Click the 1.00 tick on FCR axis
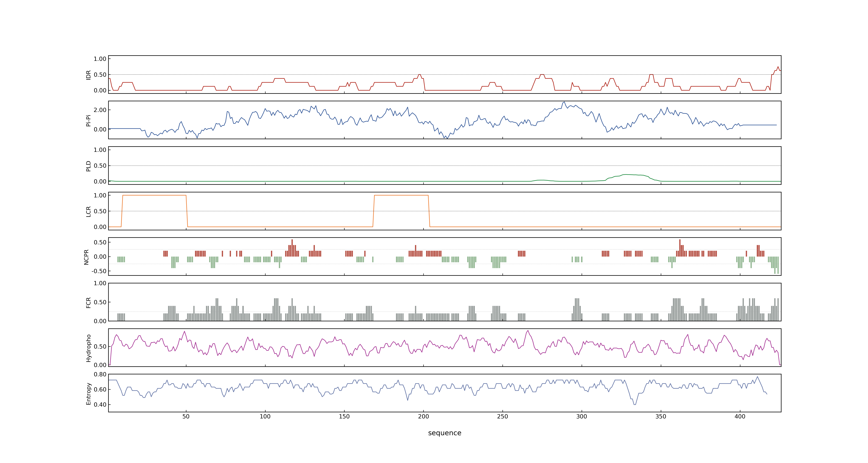Viewport: 868px width, 463px height. point(100,283)
